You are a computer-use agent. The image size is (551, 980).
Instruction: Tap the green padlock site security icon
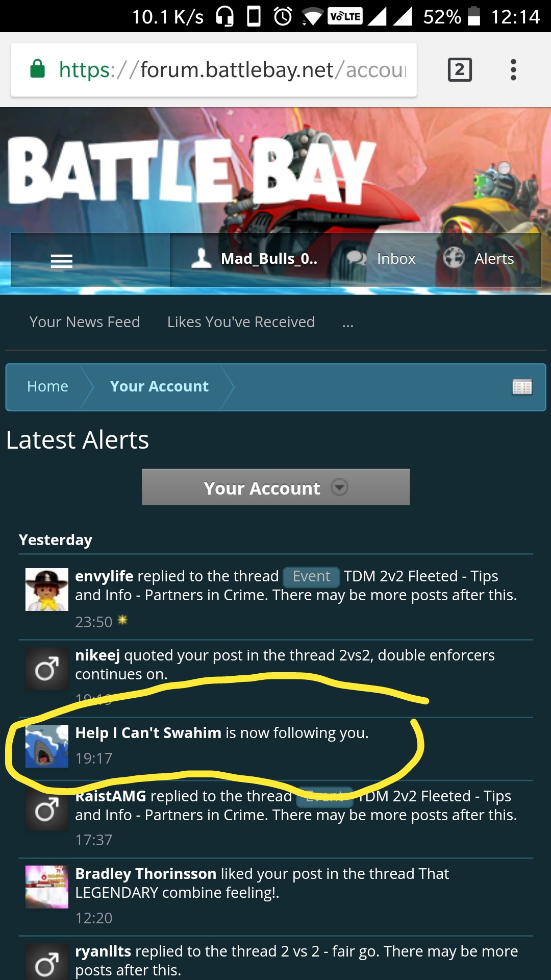coord(38,69)
